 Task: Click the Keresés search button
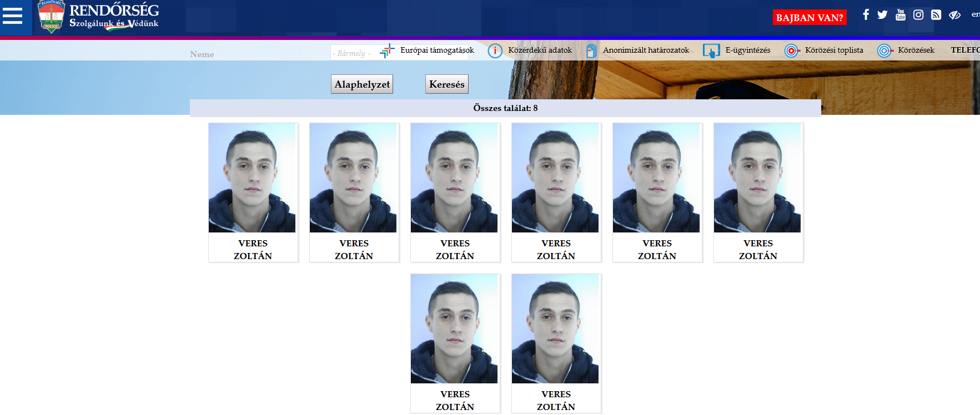(x=447, y=84)
